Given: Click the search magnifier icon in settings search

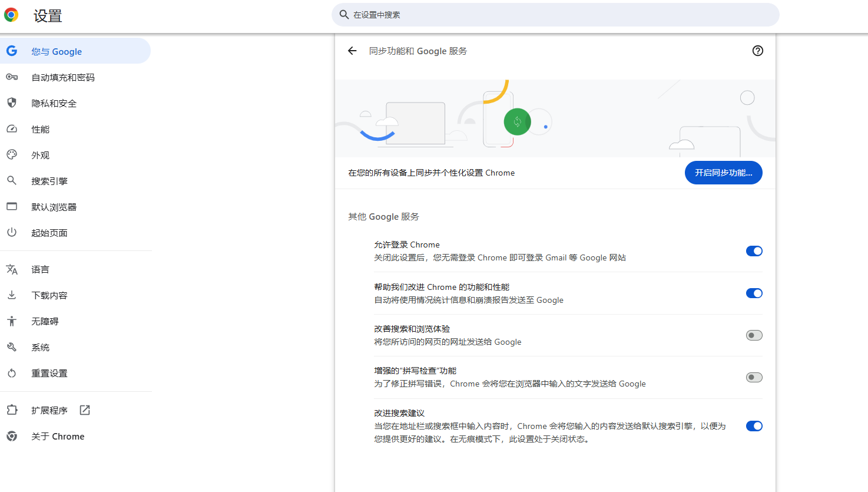Looking at the screenshot, I should tap(344, 15).
